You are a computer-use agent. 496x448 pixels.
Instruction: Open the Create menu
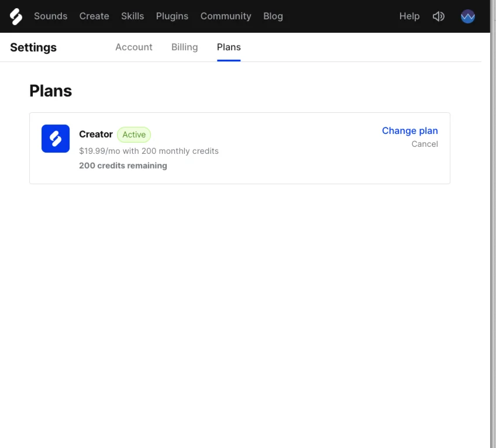click(x=94, y=16)
